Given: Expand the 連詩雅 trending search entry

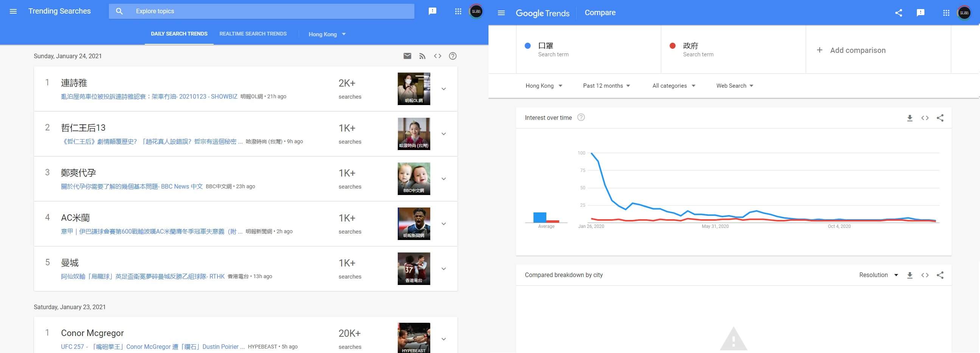Looking at the screenshot, I should coord(443,89).
